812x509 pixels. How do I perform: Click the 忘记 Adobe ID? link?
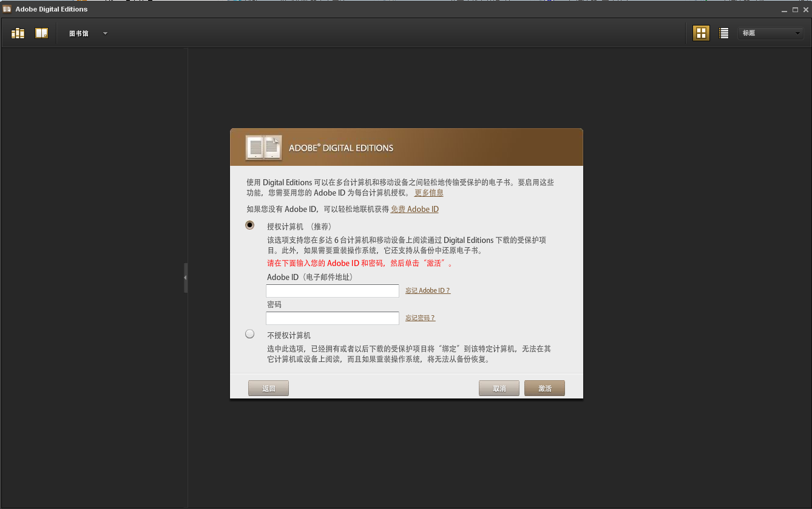pos(428,290)
